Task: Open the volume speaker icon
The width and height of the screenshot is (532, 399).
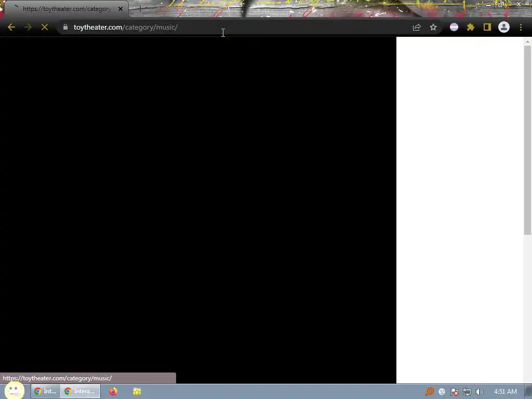Action: (x=480, y=392)
